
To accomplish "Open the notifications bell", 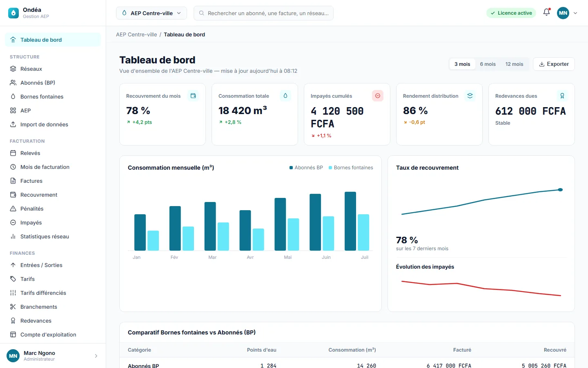I will (546, 13).
